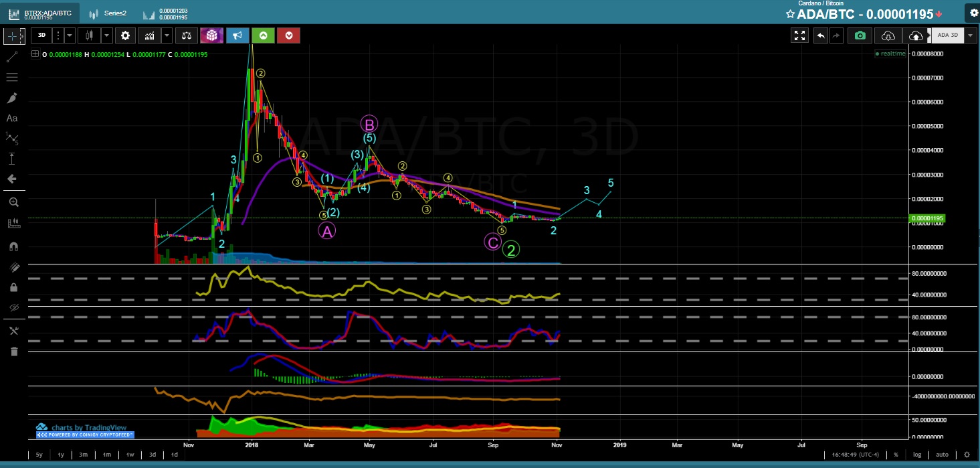
Task: Open the interval vertical dots menu
Action: coord(58,35)
